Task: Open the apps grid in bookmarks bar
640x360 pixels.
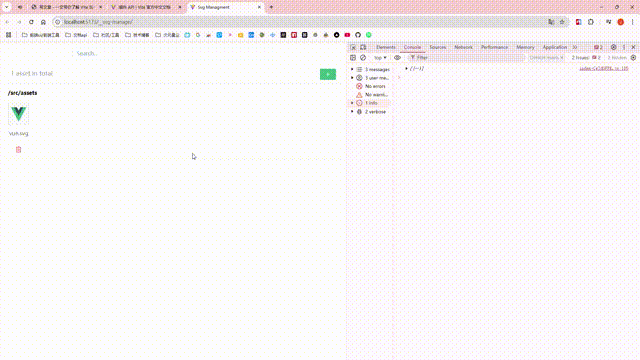Action: [x=9, y=35]
